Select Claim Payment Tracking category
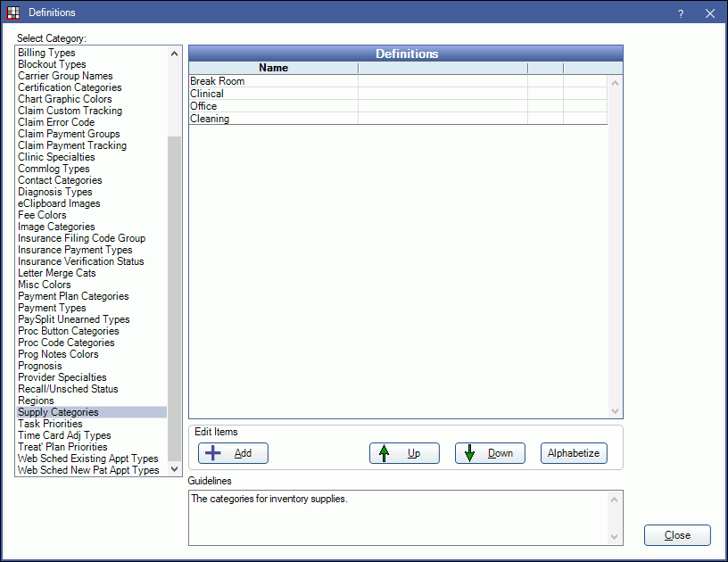Image resolution: width=728 pixels, height=562 pixels. (92, 145)
